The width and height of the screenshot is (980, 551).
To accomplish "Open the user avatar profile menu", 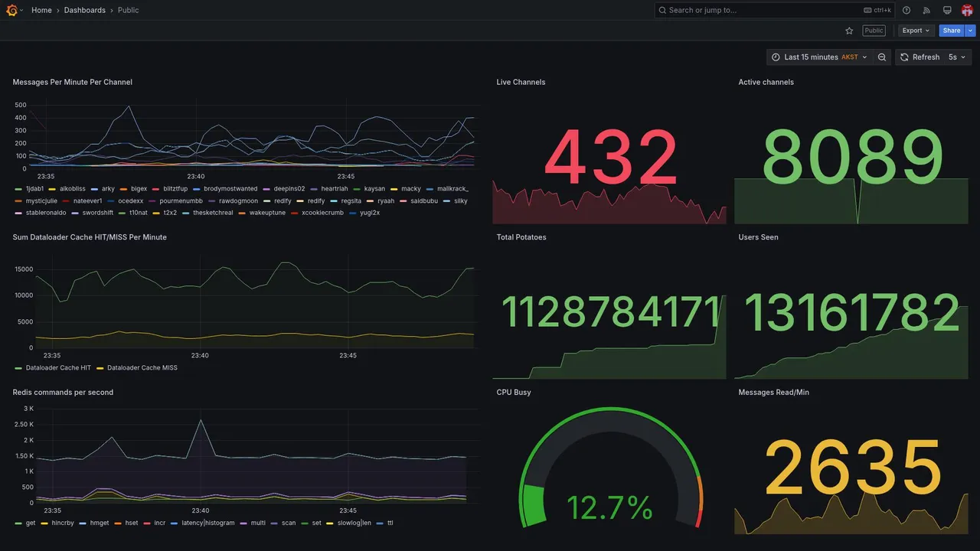I will click(x=967, y=10).
